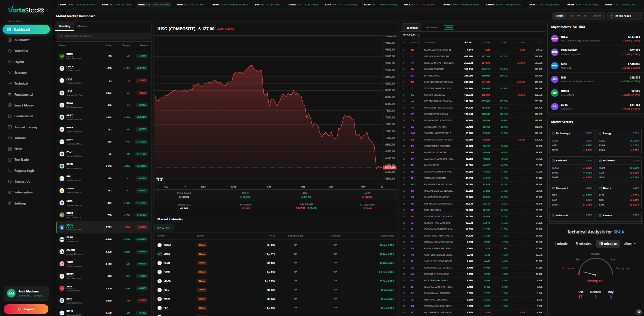Open the Technical chart-line icon
Image resolution: width=644 pixels, height=316 pixels.
tap(10, 84)
